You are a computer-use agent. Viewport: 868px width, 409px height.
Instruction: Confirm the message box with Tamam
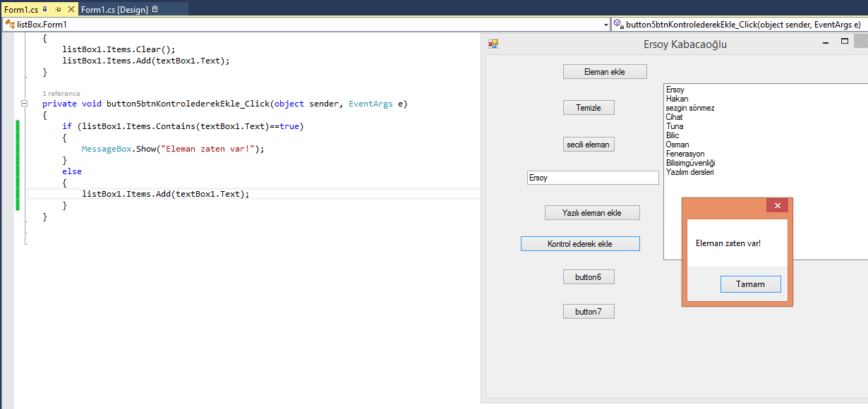point(750,284)
